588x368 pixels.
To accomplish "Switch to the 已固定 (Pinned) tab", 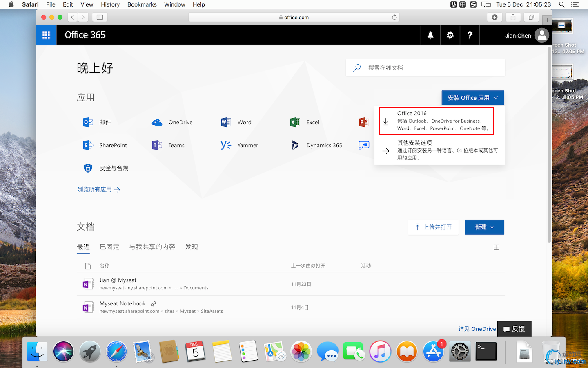I will 109,247.
